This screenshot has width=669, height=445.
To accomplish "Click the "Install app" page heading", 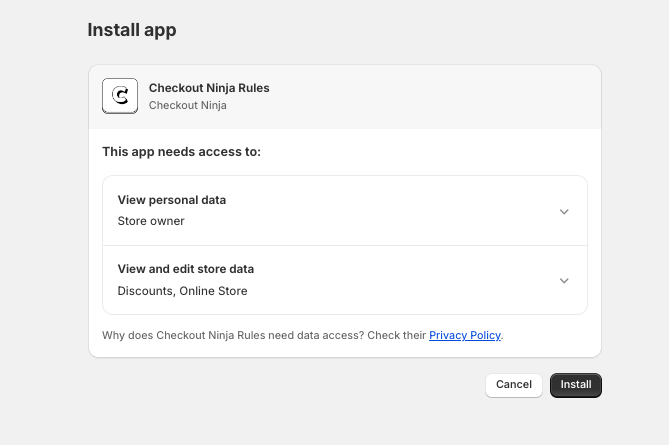I will point(132,30).
